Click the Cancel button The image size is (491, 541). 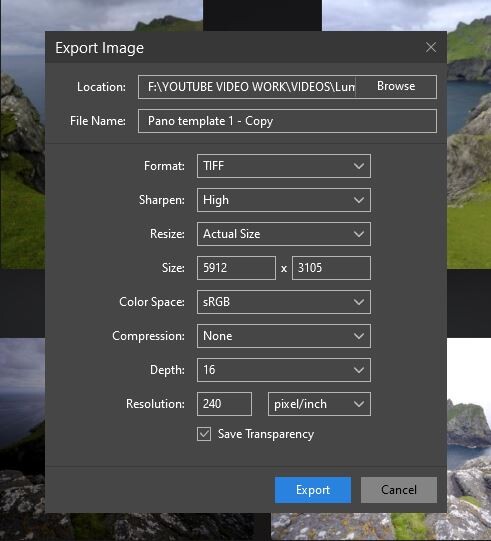coord(399,490)
